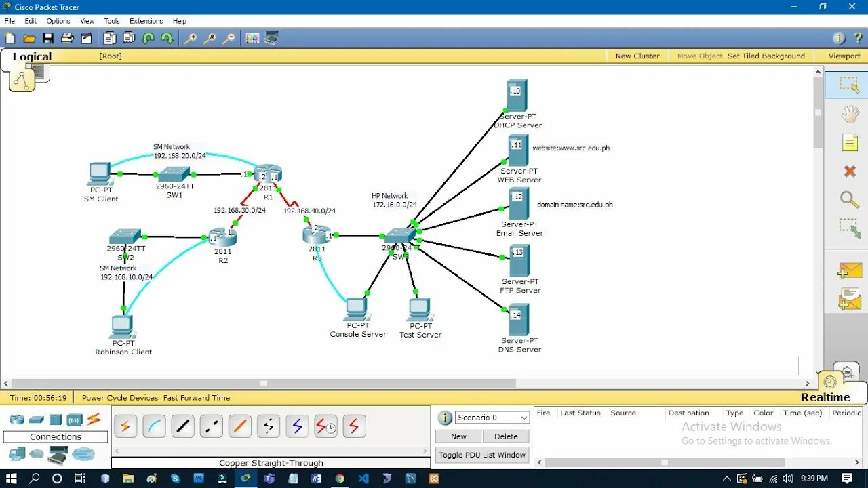This screenshot has height=488, width=868.
Task: Open the File menu
Action: [9, 21]
